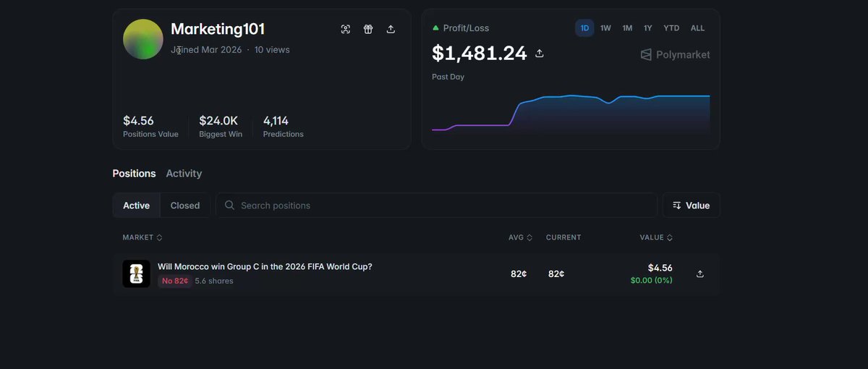Click the $4.56 Positions Value stat

tap(150, 126)
